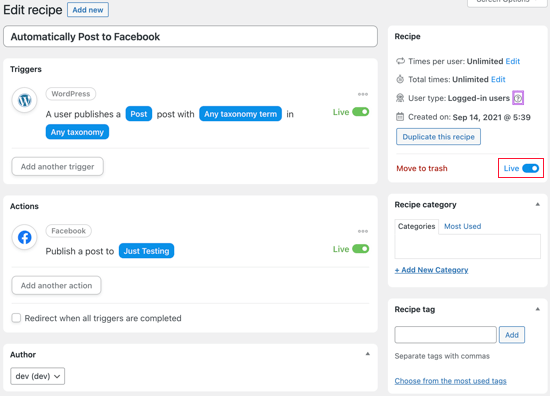Click the 'Sep 14, 2021 @ 5:39' date
The image size is (550, 396).
point(491,117)
